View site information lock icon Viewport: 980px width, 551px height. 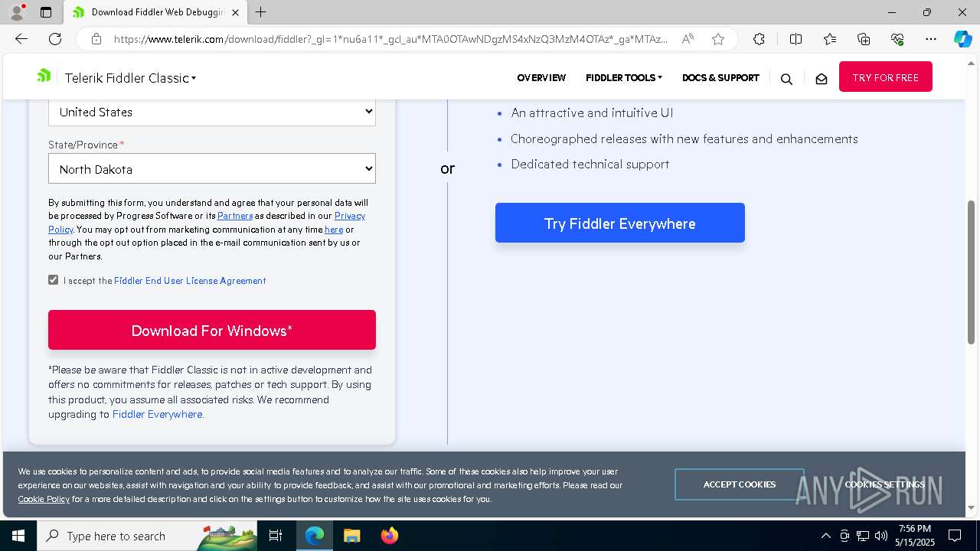click(96, 39)
